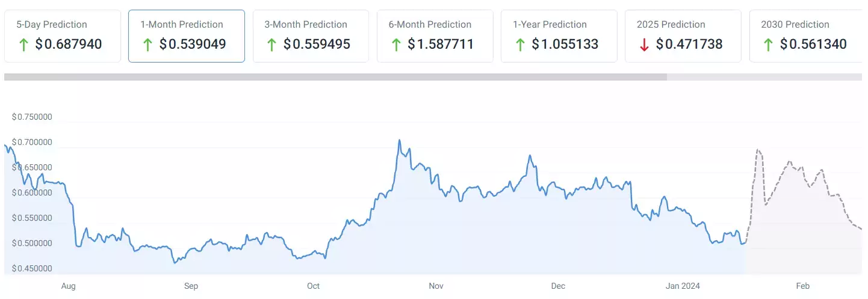Click the Jan 2024 label on timeline
This screenshot has width=868, height=299.
681,286
